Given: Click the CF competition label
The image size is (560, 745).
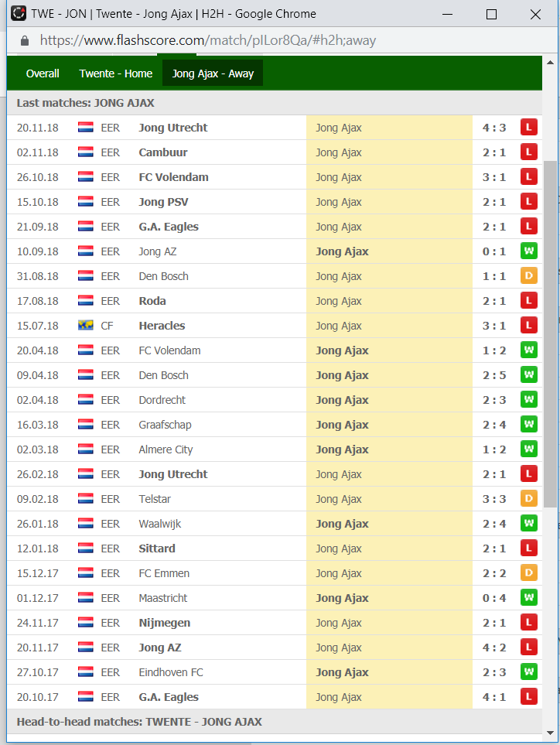Looking at the screenshot, I should coord(107,326).
